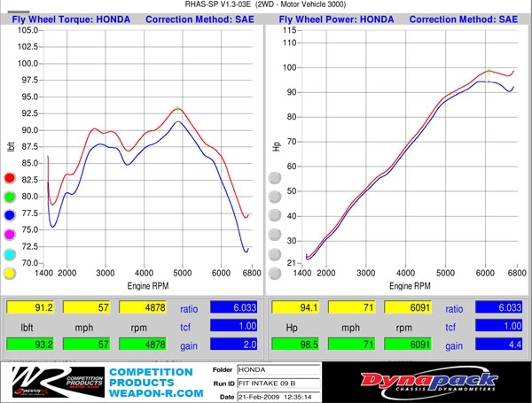Click the Date field 21-Feb-2009
The width and height of the screenshot is (532, 403).
(x=278, y=397)
